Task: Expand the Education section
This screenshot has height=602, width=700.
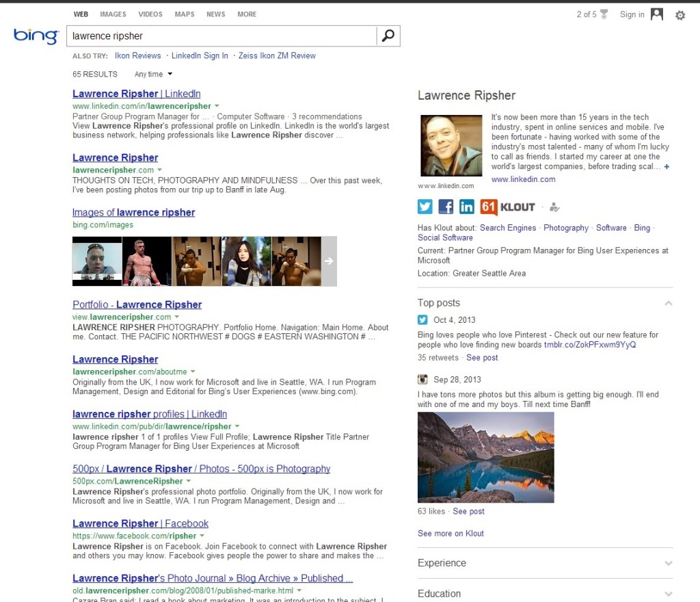Action: (x=668, y=594)
